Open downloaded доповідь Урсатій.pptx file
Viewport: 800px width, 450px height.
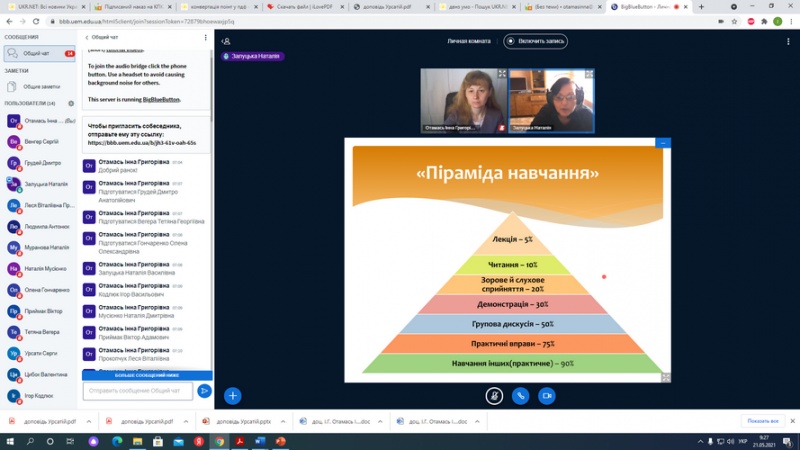click(239, 422)
